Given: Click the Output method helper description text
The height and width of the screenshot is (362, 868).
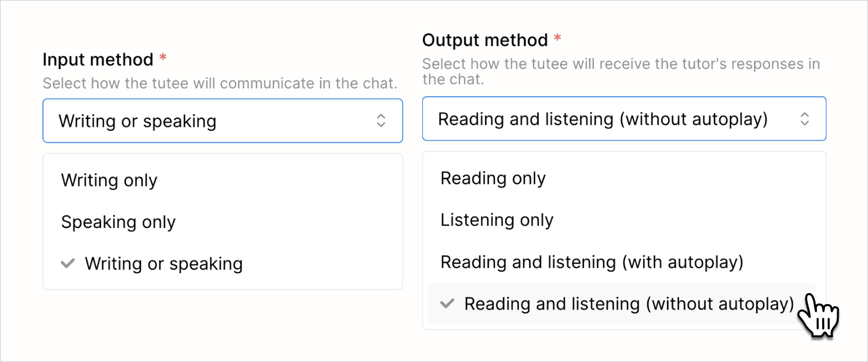Looking at the screenshot, I should [621, 72].
